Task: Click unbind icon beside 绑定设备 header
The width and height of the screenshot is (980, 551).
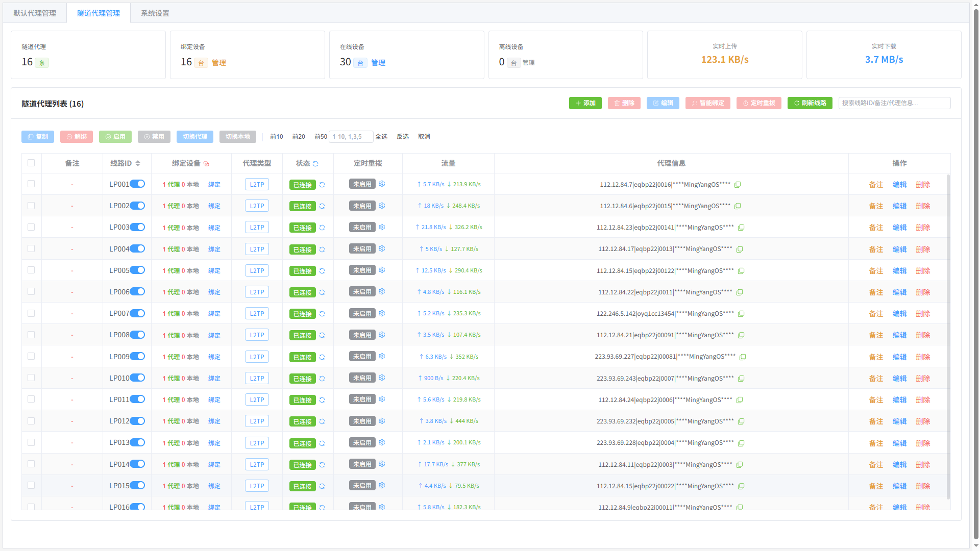Action: pos(206,164)
